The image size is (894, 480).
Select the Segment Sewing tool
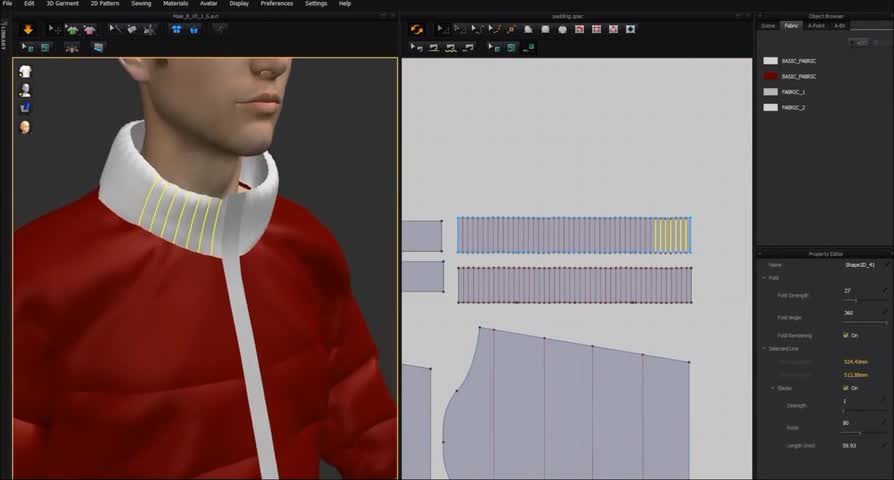[434, 48]
